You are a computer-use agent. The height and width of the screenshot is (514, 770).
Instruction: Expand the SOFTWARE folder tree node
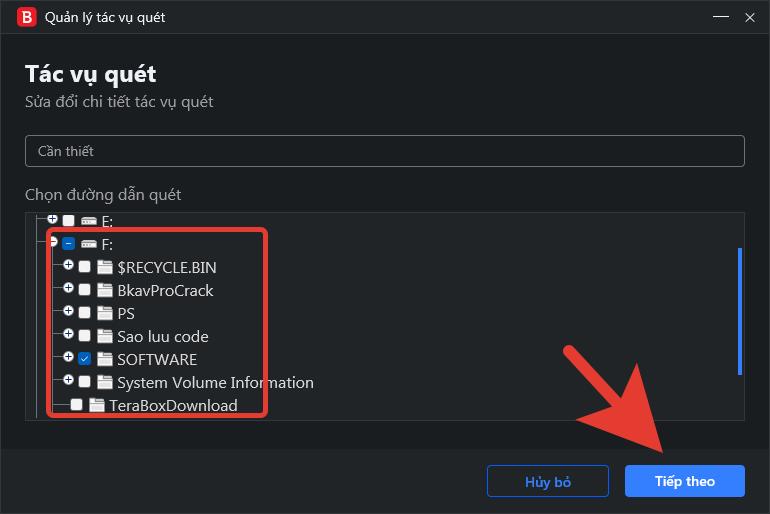pyautogui.click(x=68, y=356)
